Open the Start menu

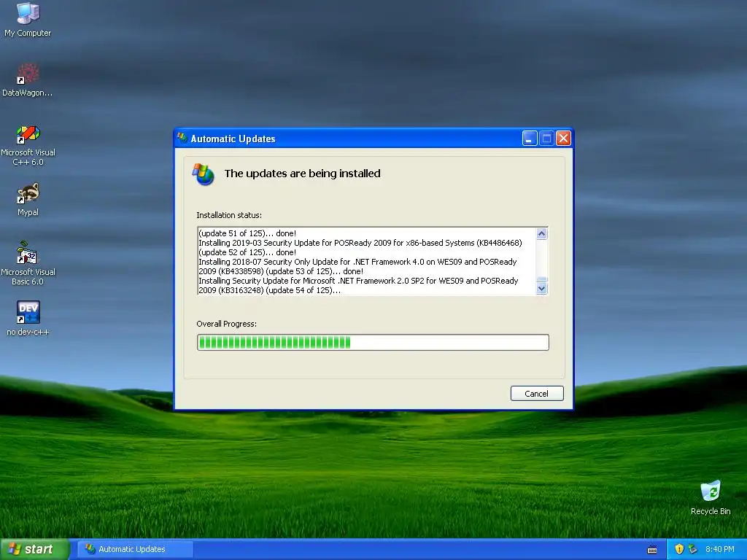tap(34, 549)
